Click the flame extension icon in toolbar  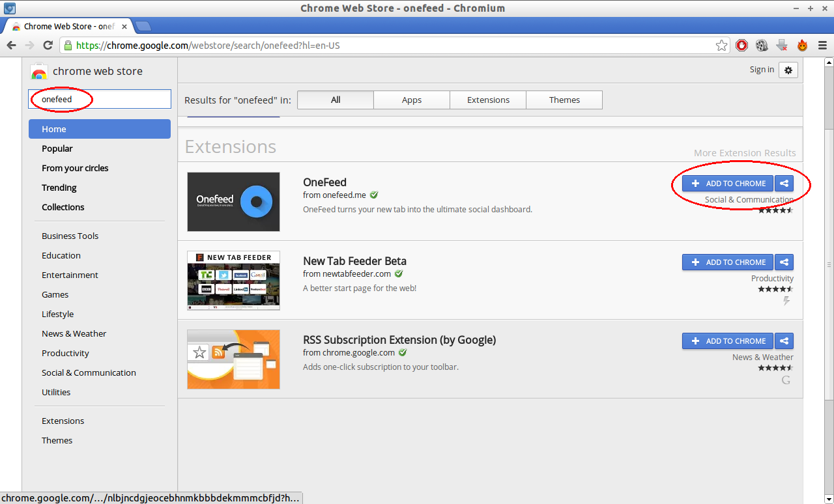coord(802,46)
